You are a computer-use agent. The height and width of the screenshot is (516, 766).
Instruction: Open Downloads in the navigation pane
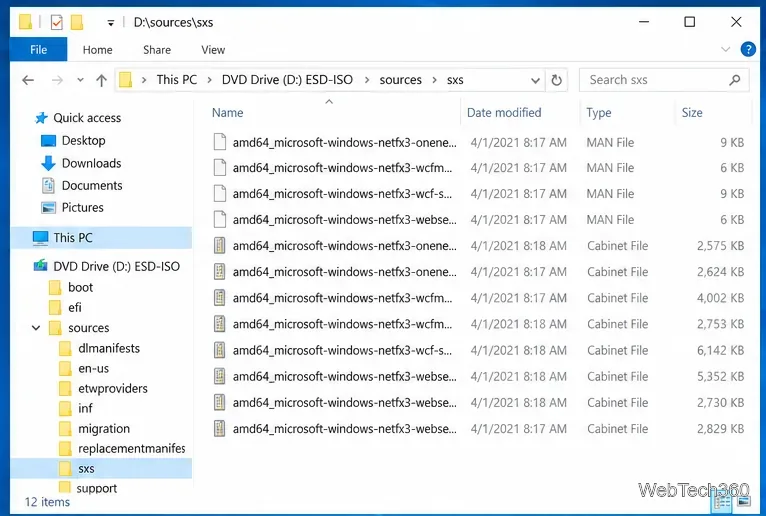point(81,163)
